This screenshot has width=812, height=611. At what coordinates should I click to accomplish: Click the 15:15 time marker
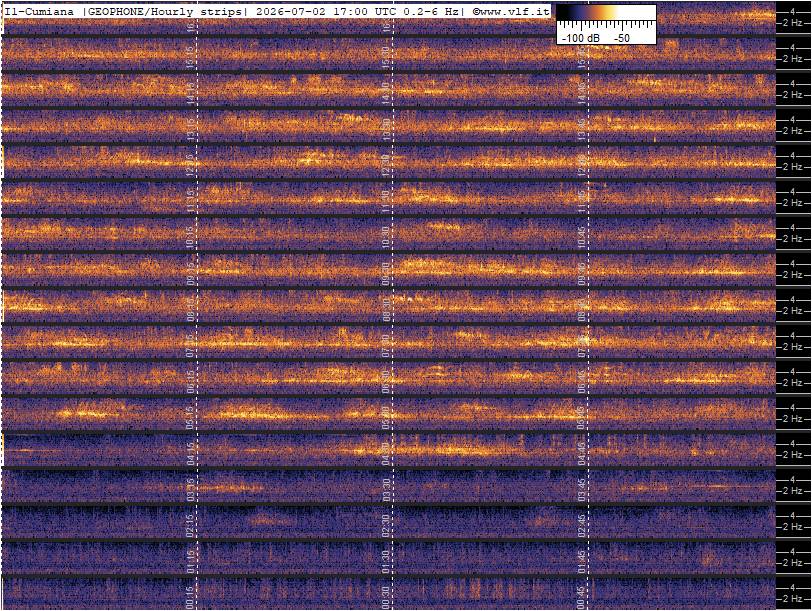tap(190, 57)
